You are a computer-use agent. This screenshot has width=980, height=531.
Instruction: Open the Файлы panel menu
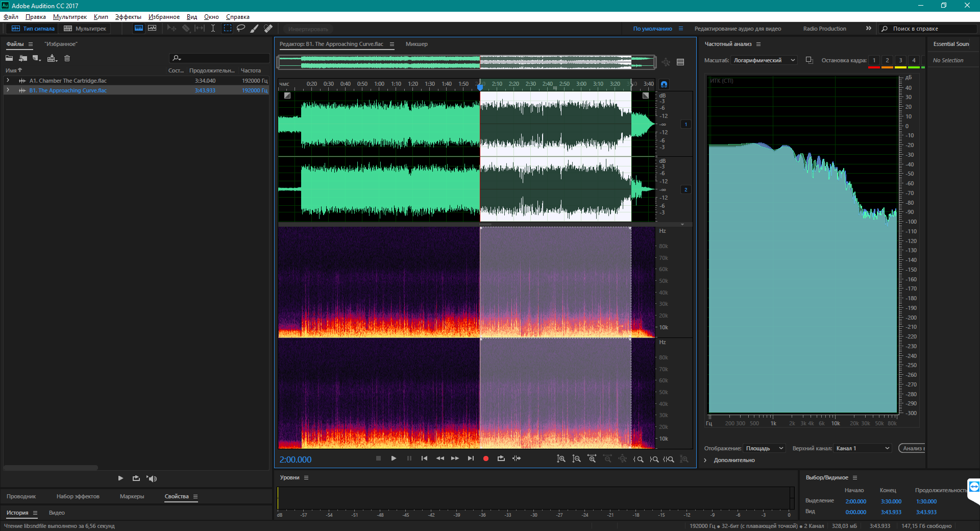point(31,44)
